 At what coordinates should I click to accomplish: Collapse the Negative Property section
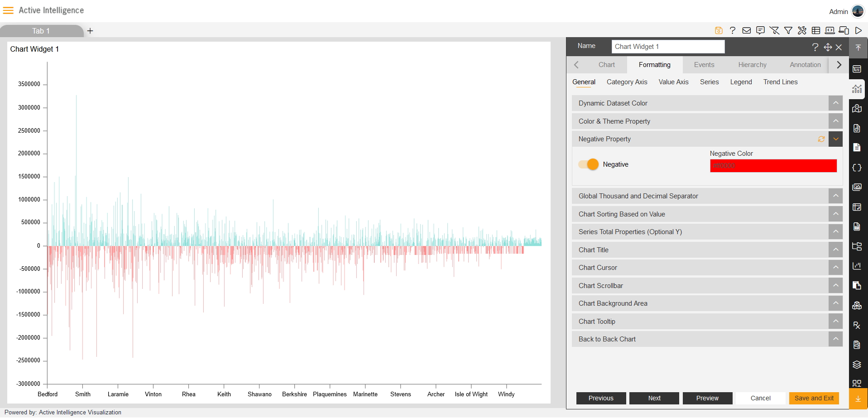pos(836,139)
